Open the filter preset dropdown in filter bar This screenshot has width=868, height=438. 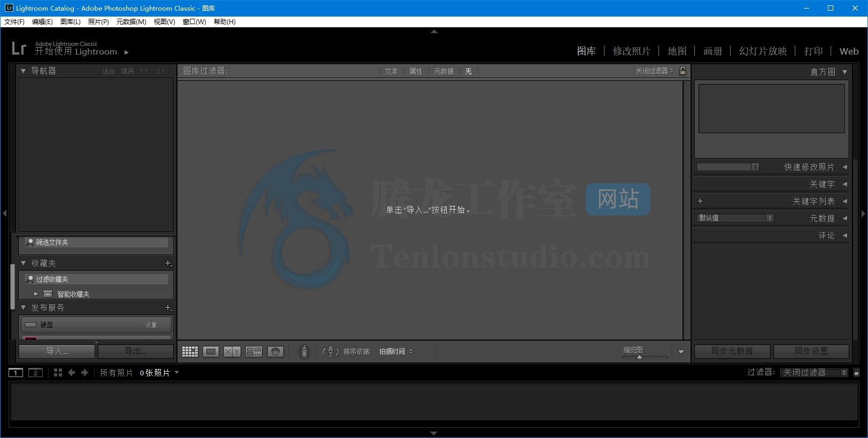click(x=654, y=71)
